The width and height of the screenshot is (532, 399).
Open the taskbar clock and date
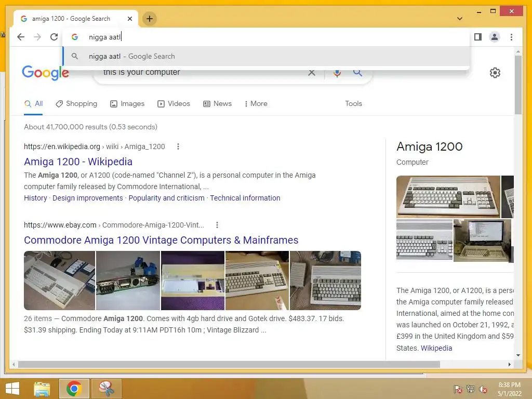coord(510,389)
